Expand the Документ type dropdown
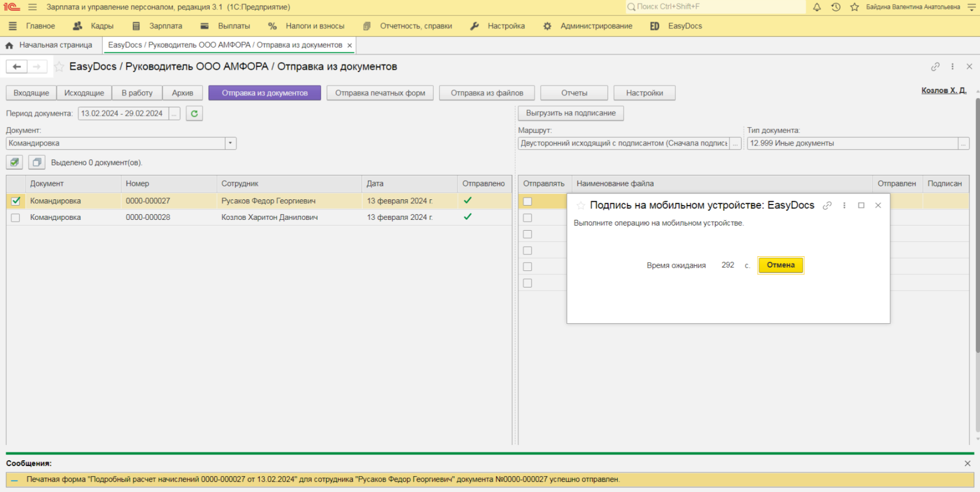 coord(230,143)
